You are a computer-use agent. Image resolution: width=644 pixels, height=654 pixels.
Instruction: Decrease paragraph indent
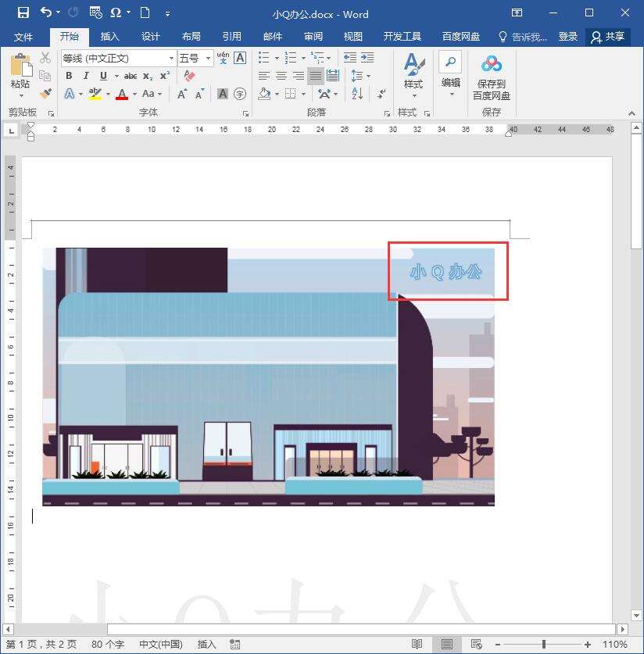click(349, 58)
